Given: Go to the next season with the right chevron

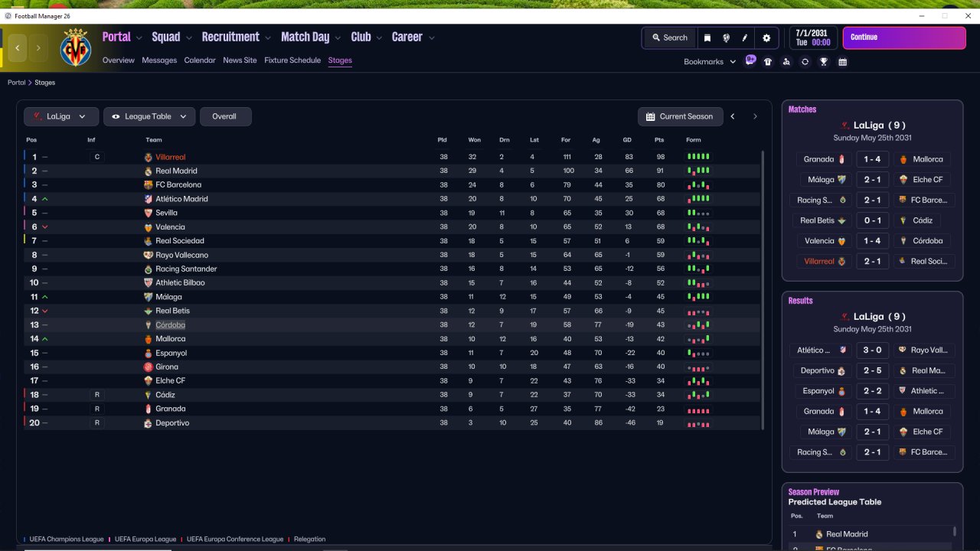Looking at the screenshot, I should 755,116.
